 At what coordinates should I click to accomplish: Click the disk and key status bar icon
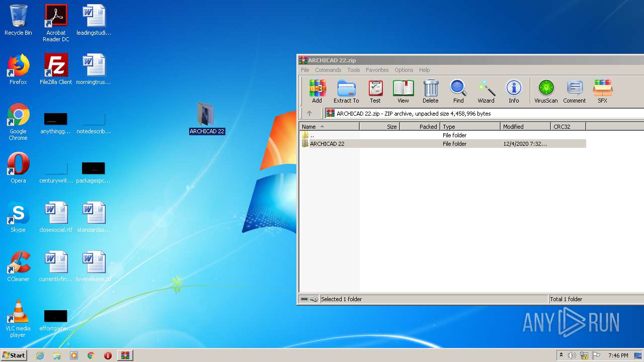click(x=309, y=299)
